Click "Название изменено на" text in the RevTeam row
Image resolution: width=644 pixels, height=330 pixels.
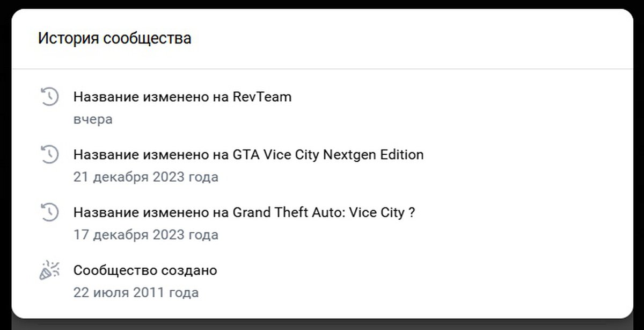point(151,97)
